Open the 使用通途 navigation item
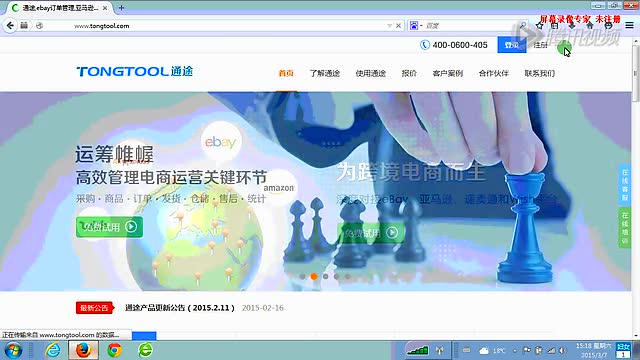 coord(371,73)
